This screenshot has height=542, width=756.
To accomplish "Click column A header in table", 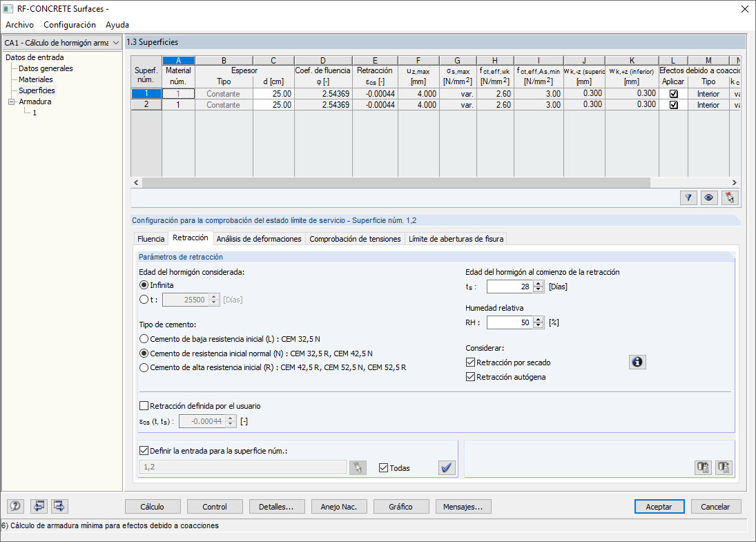I will [178, 60].
